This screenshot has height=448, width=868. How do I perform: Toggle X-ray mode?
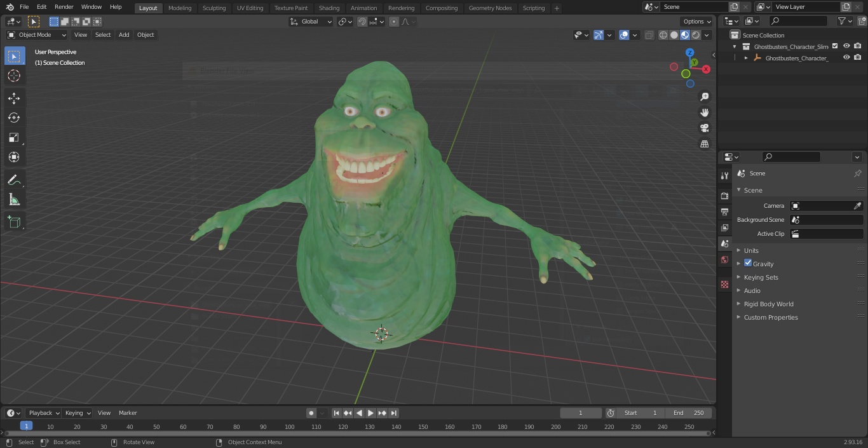coord(649,35)
